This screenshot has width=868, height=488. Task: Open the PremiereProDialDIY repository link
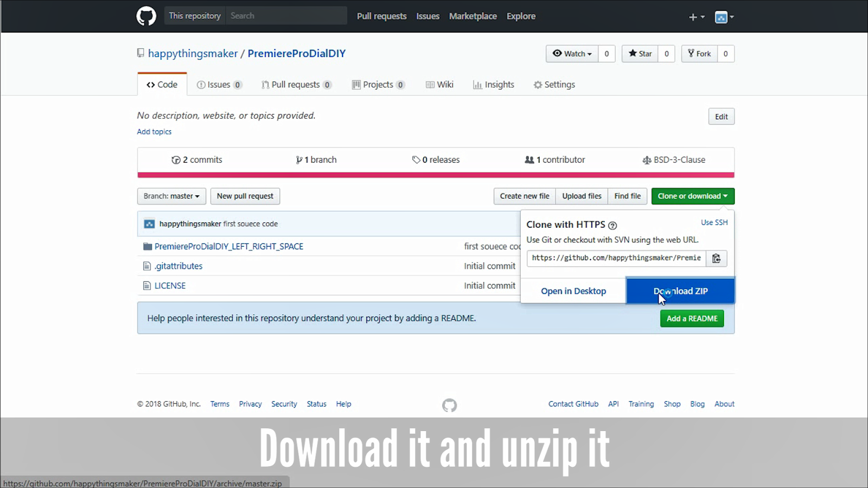(x=296, y=53)
